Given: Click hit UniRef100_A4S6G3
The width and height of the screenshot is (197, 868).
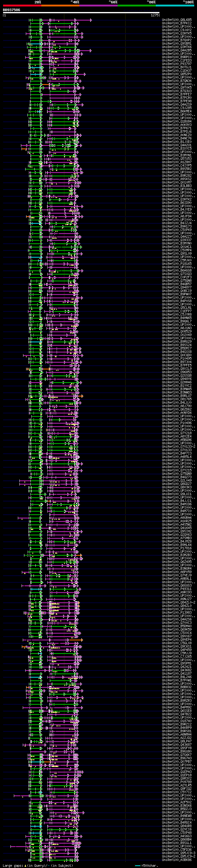Looking at the screenshot, I should (x=177, y=836).
